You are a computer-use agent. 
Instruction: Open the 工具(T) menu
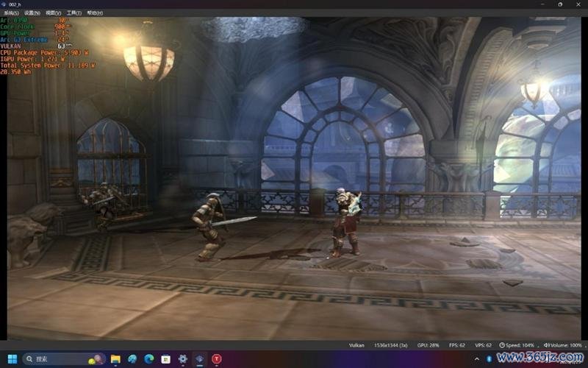(74, 13)
